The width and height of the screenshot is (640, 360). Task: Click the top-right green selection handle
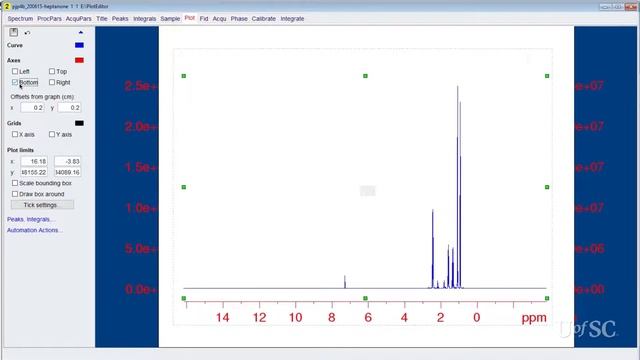(547, 76)
